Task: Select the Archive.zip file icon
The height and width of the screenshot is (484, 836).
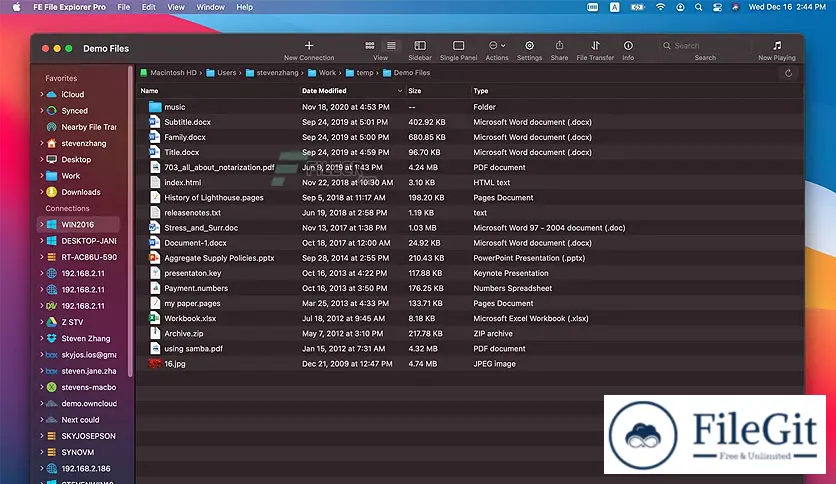Action: 155,334
